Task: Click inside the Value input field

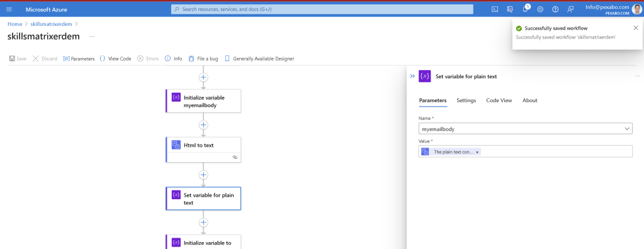Action: click(x=525, y=151)
